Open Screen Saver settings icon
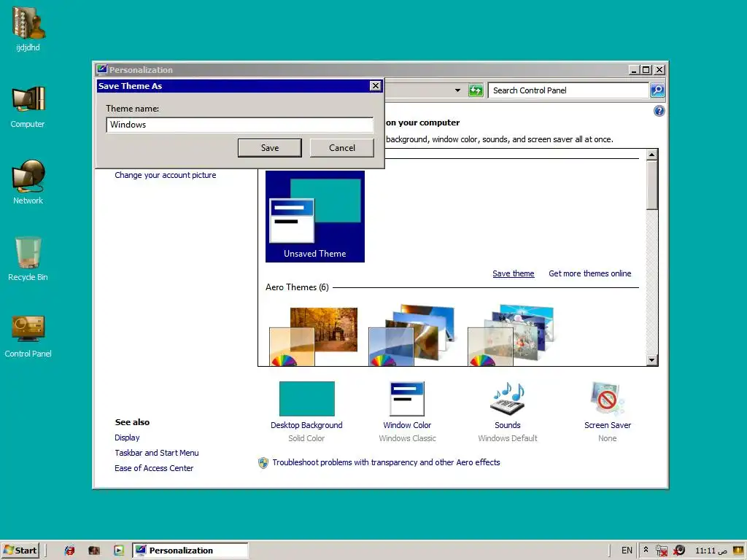This screenshot has width=747, height=560. 608,398
